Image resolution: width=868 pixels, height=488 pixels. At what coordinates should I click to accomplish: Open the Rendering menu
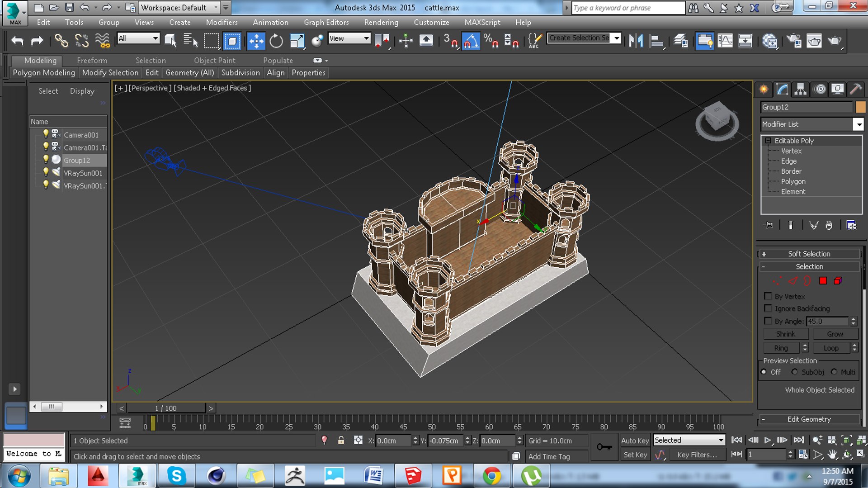pos(381,22)
